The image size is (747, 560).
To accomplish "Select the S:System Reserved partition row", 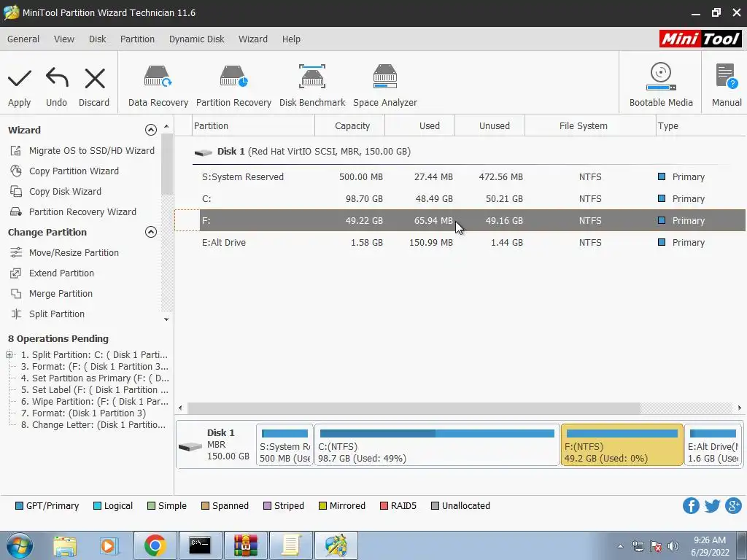I will (460, 176).
